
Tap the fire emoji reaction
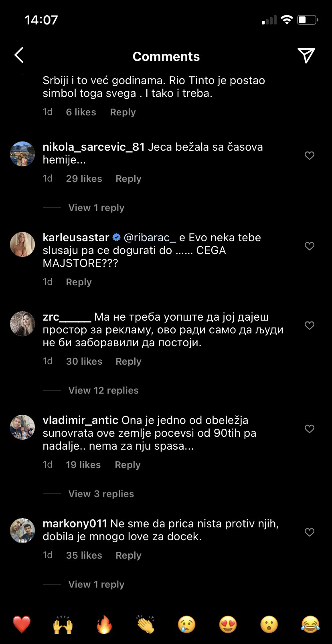(x=104, y=624)
